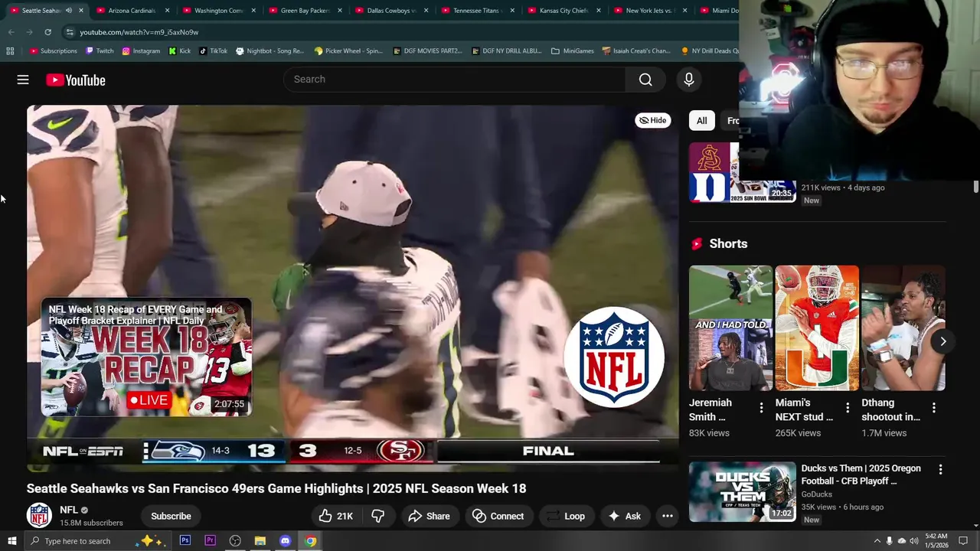Open options for the Ducks vs Them video
The image size is (980, 551).
click(x=940, y=469)
